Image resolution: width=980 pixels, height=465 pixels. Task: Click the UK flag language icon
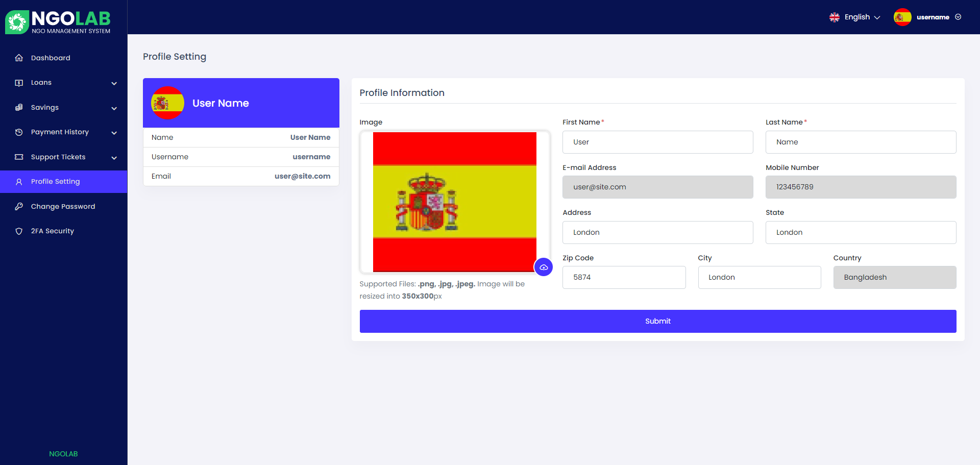(x=835, y=17)
